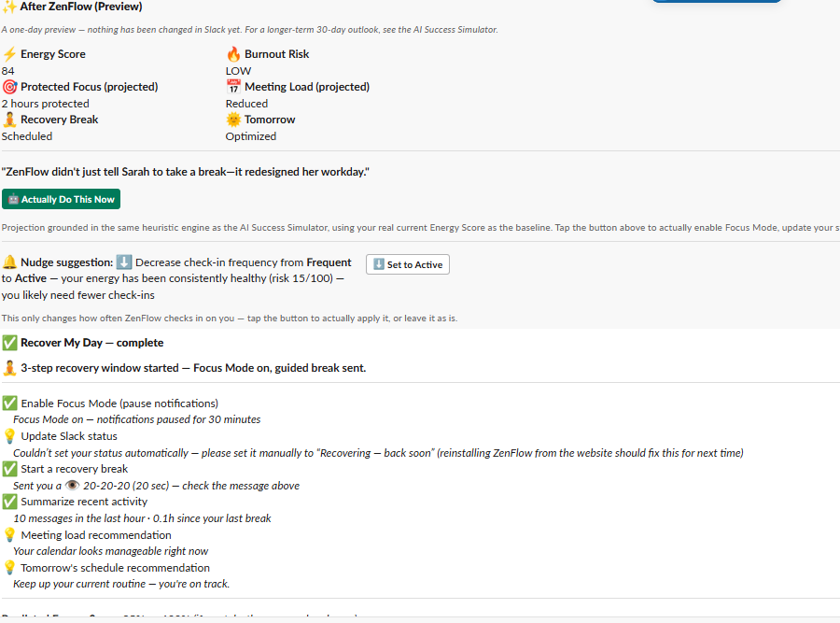This screenshot has width=840, height=623.
Task: Click the 'Burnout Risk' label
Action: (x=277, y=54)
